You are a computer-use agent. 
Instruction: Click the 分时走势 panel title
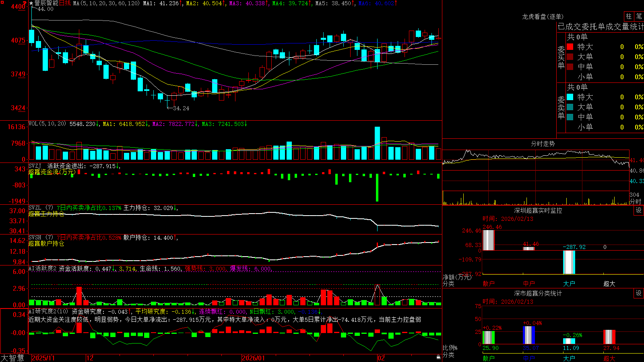(x=543, y=144)
